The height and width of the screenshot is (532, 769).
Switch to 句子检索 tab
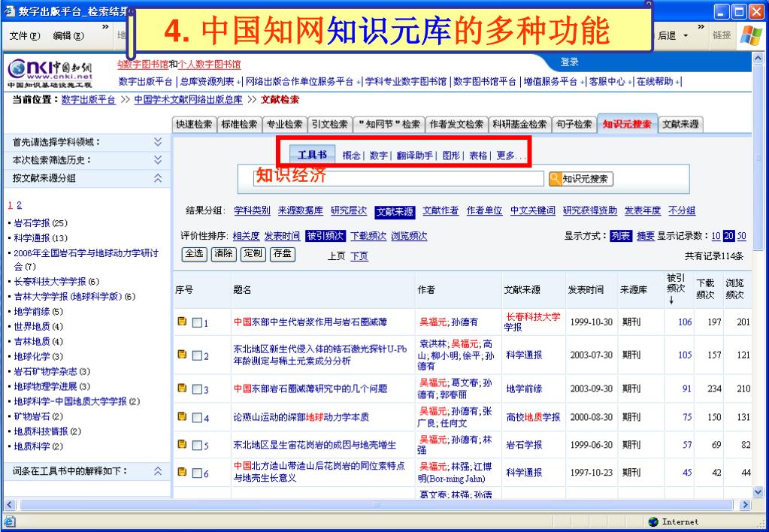click(x=574, y=125)
